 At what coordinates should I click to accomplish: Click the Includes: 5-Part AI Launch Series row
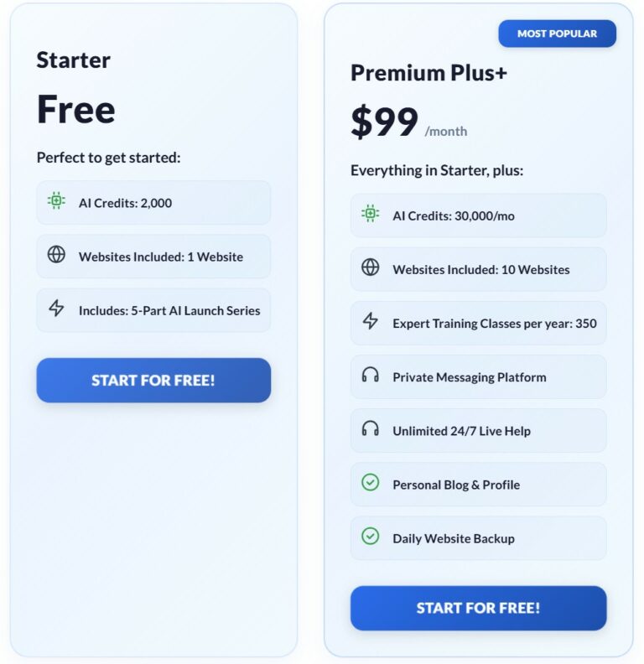click(x=153, y=310)
